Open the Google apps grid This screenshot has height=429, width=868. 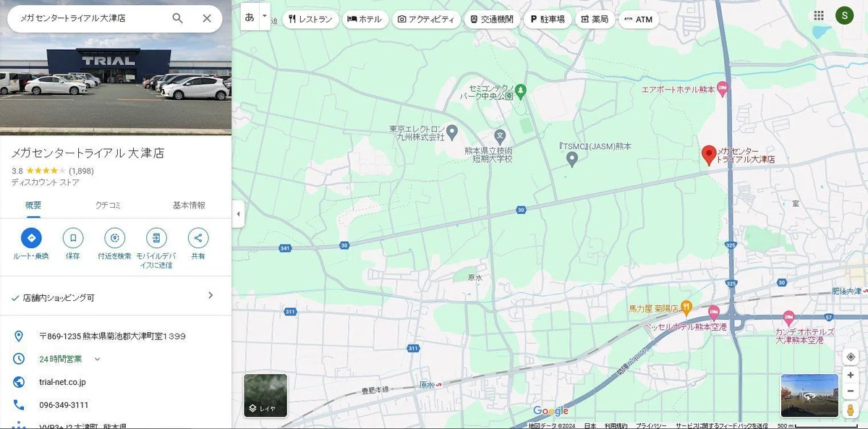pos(819,15)
